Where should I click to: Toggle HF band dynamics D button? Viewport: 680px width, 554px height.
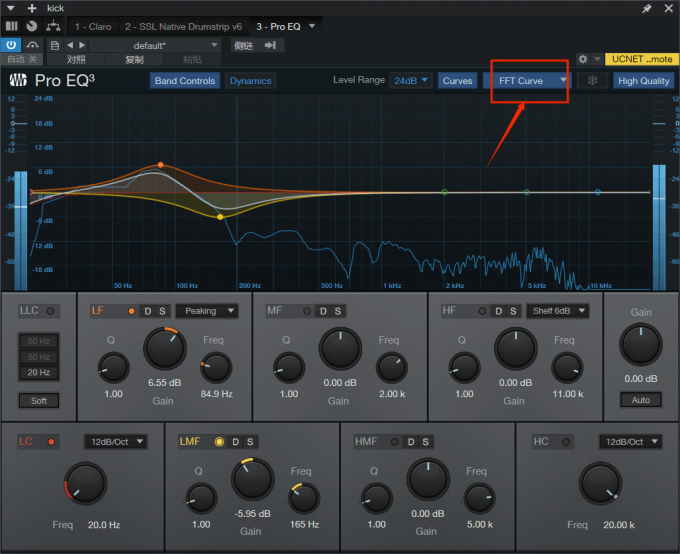click(499, 311)
